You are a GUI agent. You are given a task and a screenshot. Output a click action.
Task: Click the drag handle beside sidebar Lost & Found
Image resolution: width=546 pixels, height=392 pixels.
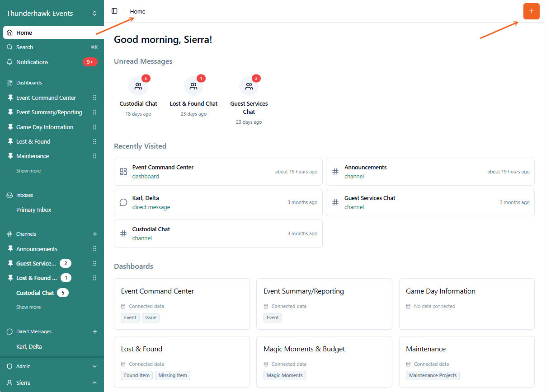[94, 141]
